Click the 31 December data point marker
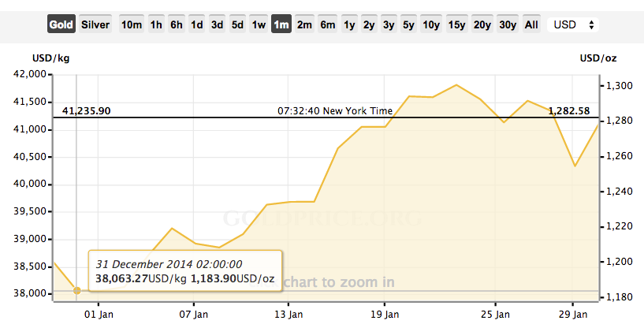Image resolution: width=644 pixels, height=328 pixels. point(76,291)
